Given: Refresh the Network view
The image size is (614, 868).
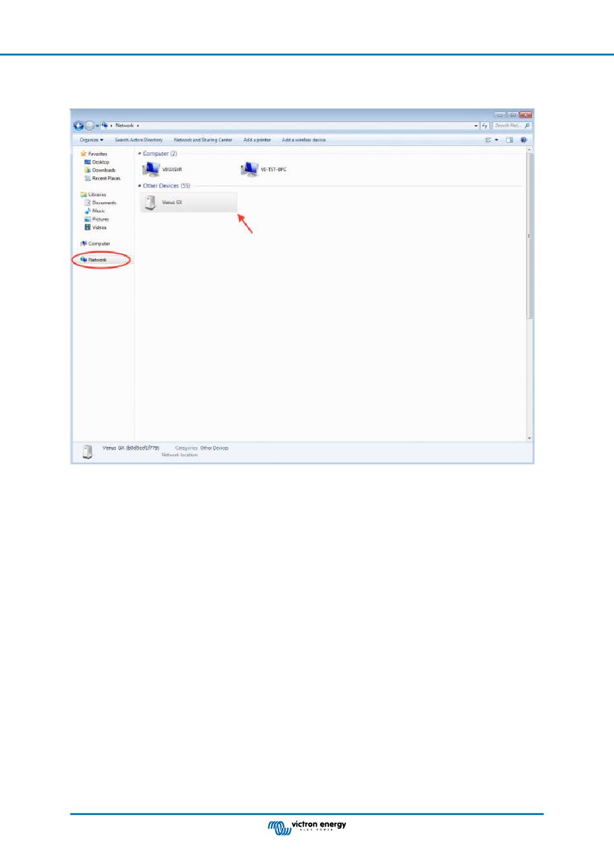Looking at the screenshot, I should [485, 126].
